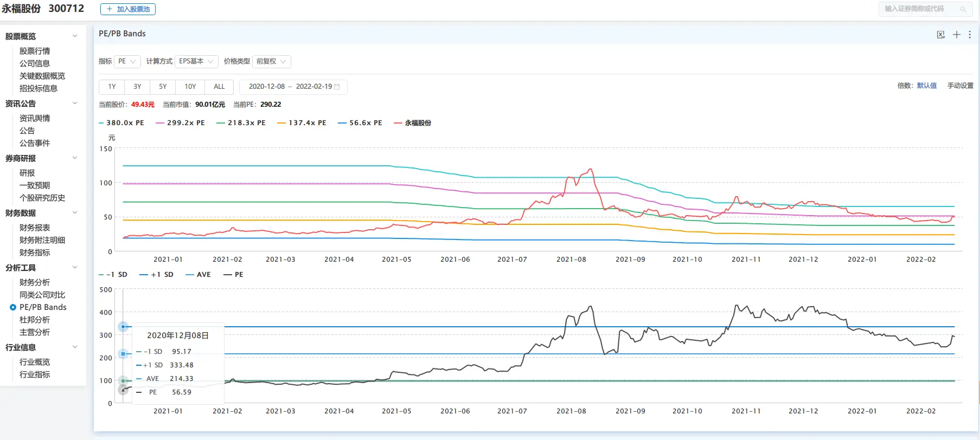Open 公告 in sidebar
The height and width of the screenshot is (440, 980).
27,131
